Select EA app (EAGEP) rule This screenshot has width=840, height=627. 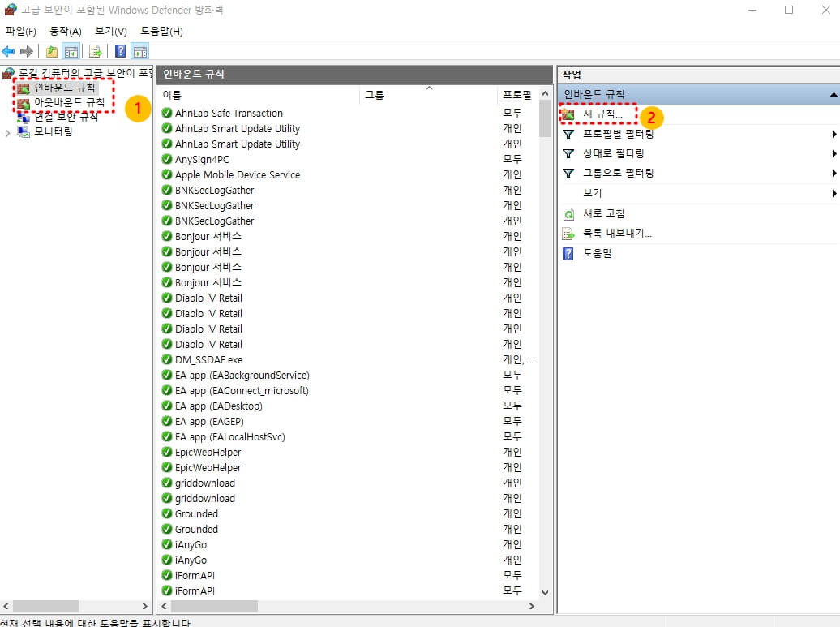click(x=209, y=422)
